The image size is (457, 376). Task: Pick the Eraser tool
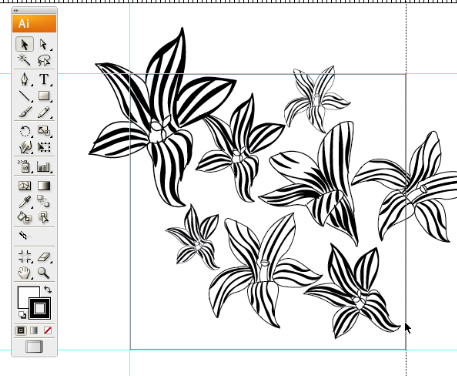pyautogui.click(x=44, y=257)
